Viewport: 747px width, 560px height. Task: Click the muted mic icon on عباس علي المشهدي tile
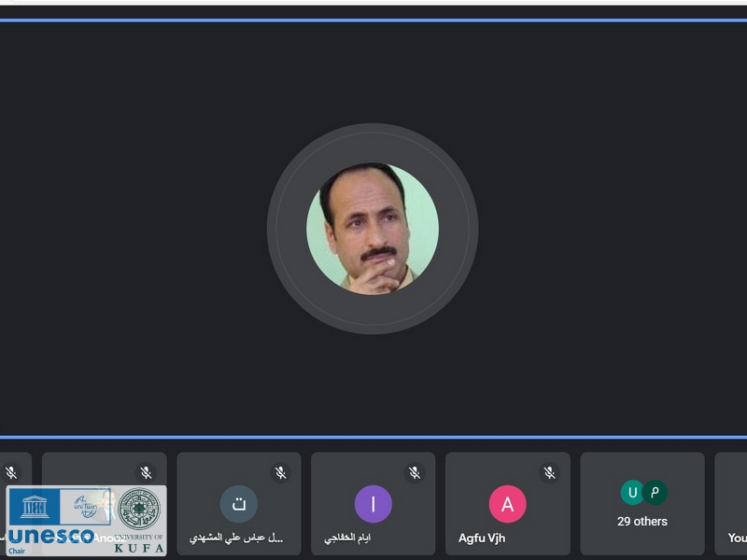[280, 473]
